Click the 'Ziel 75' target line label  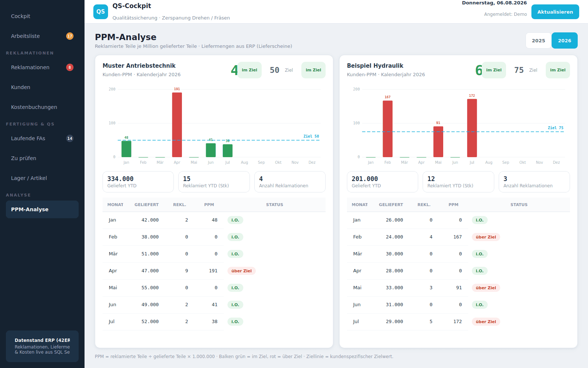point(556,128)
